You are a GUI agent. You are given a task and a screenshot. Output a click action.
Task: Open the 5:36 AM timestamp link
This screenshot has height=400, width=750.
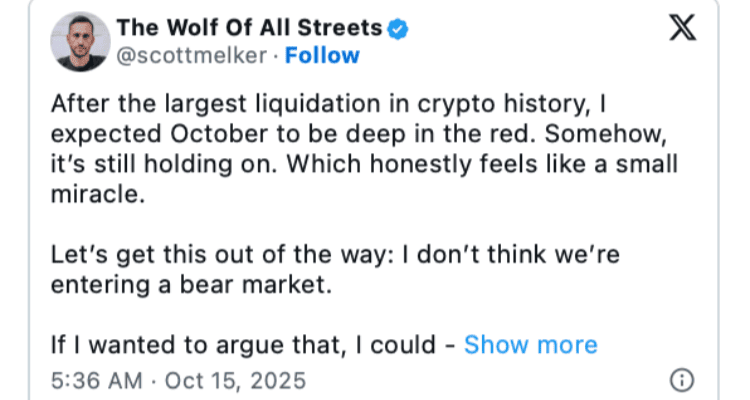(x=97, y=381)
